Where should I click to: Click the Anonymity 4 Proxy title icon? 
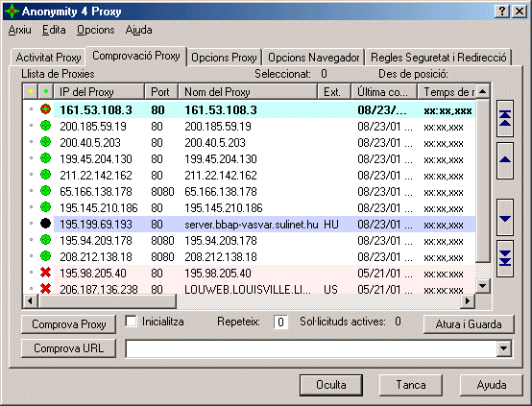click(12, 12)
